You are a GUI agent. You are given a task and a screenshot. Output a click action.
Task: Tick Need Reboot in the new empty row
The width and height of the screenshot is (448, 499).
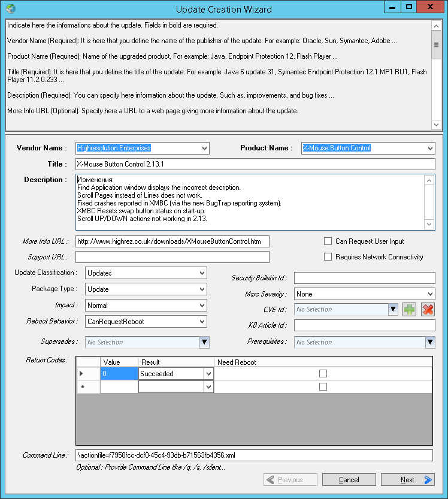323,386
